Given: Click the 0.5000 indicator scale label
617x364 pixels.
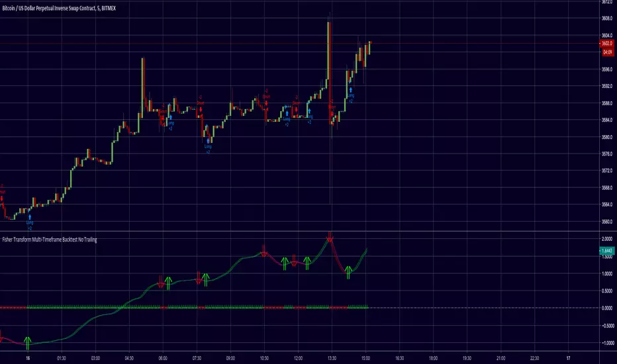Looking at the screenshot, I should click(x=607, y=291).
